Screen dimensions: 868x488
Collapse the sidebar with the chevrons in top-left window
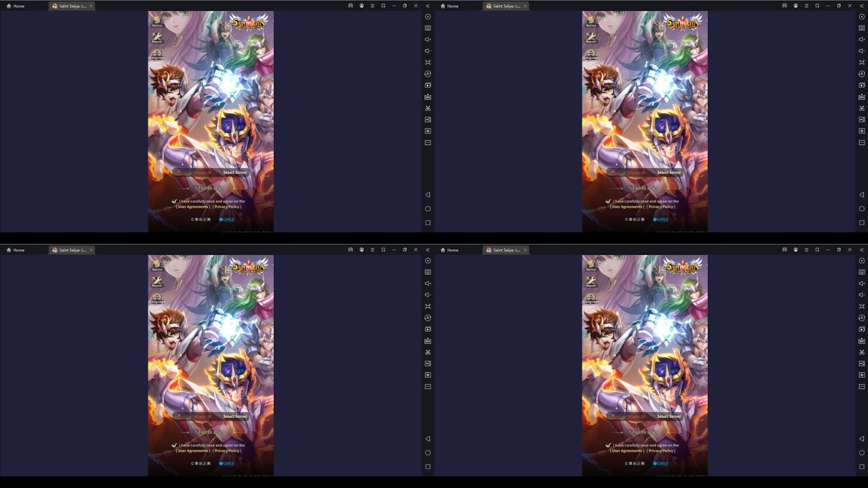[428, 6]
